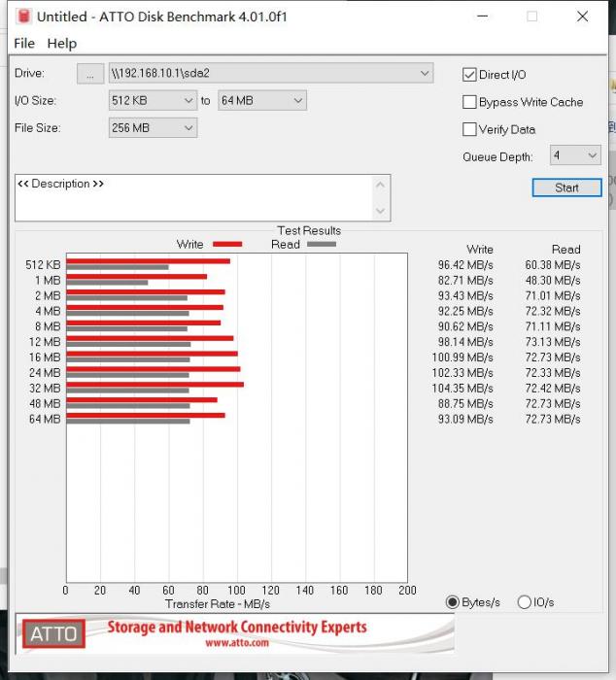Click the ATTO Disk Benchmark title bar icon
Viewport: 616px width, 680px height.
pos(24,17)
